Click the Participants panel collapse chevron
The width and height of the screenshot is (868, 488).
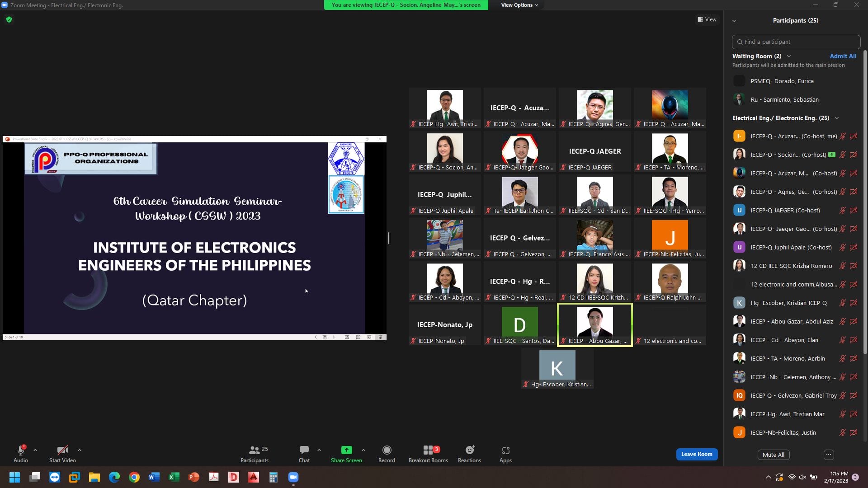coord(734,21)
